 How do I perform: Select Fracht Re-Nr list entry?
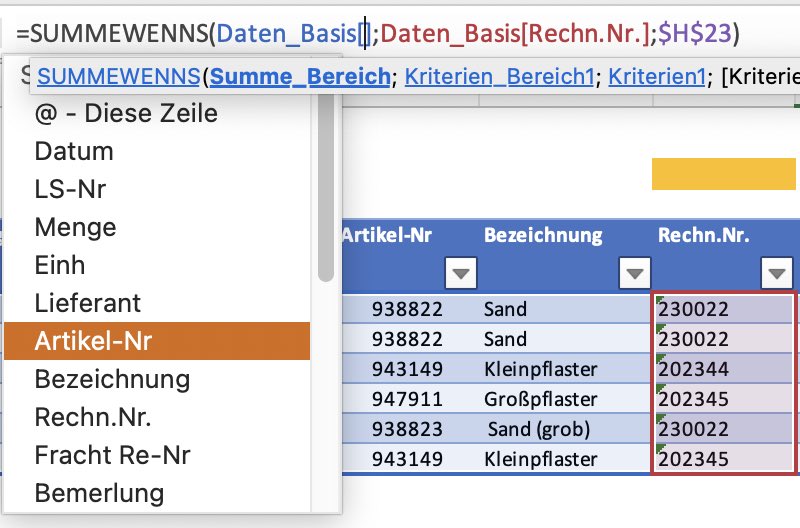[157, 455]
